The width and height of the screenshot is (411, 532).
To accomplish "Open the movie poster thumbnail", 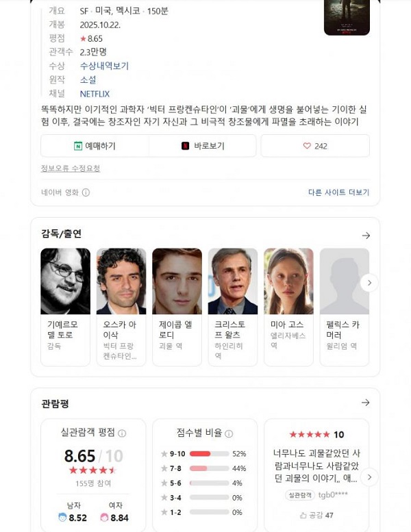I will [347, 17].
